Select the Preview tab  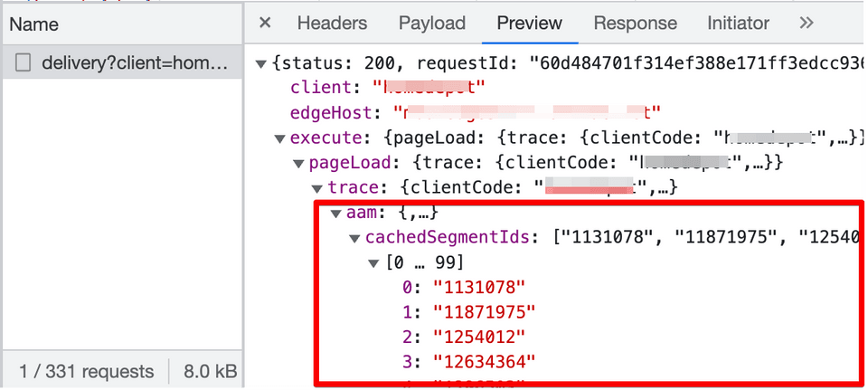point(530,23)
